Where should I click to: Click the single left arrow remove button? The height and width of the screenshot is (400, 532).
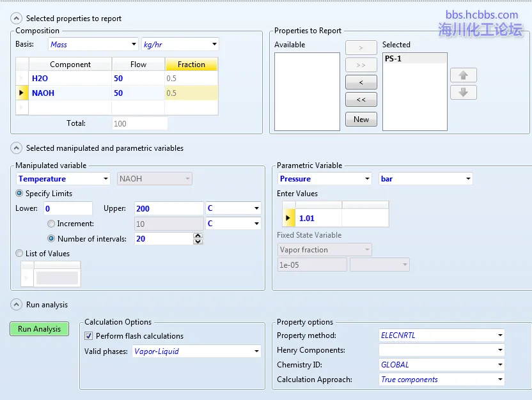361,82
